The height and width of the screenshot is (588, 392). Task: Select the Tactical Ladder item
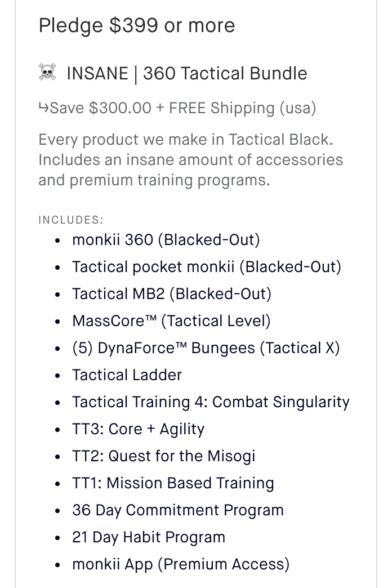click(127, 375)
